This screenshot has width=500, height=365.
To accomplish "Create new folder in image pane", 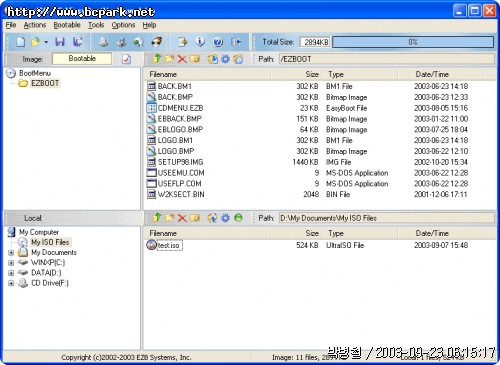I will click(169, 59).
